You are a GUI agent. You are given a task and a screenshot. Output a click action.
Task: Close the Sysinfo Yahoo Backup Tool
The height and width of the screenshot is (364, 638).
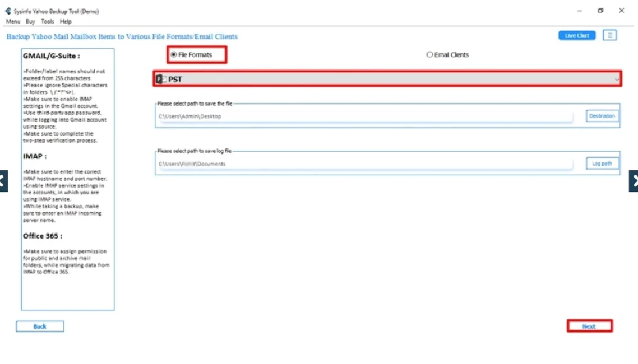[x=621, y=11]
